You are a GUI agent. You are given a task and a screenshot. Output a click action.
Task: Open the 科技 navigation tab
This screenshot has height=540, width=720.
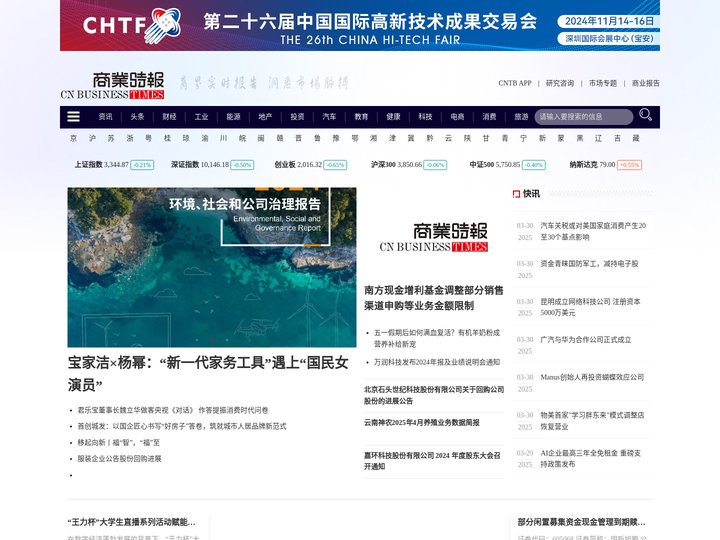point(425,117)
